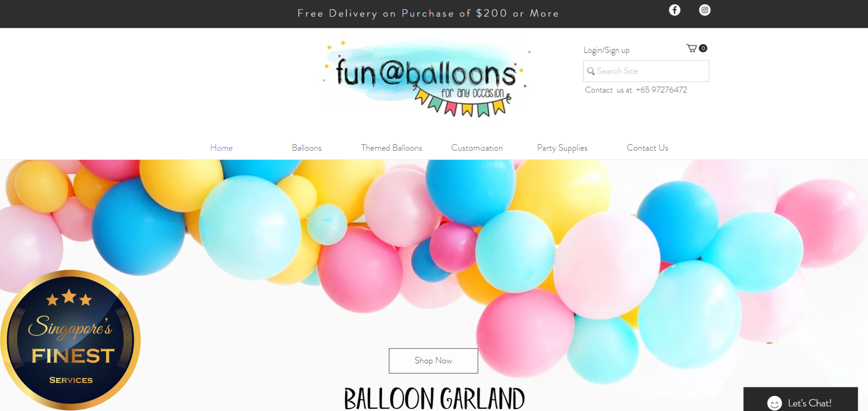Click the search magnifier icon

(x=591, y=71)
